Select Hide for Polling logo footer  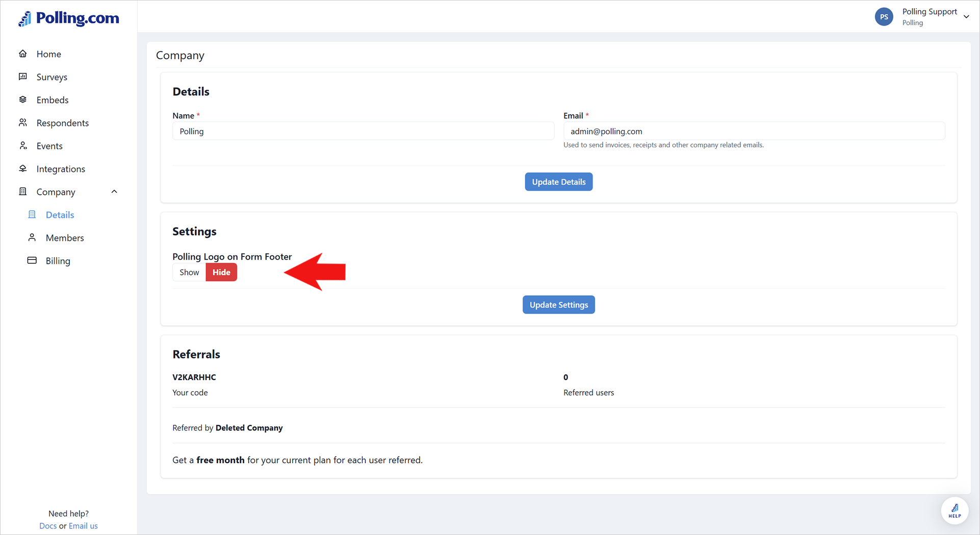[221, 272]
